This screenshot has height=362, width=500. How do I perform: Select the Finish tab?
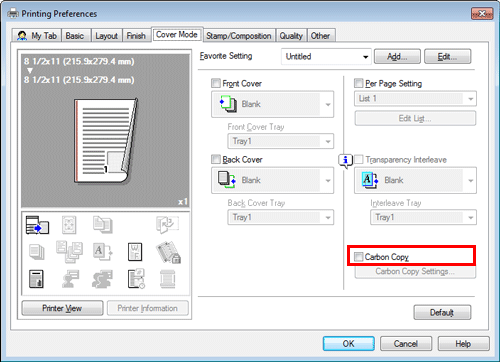pos(136,36)
